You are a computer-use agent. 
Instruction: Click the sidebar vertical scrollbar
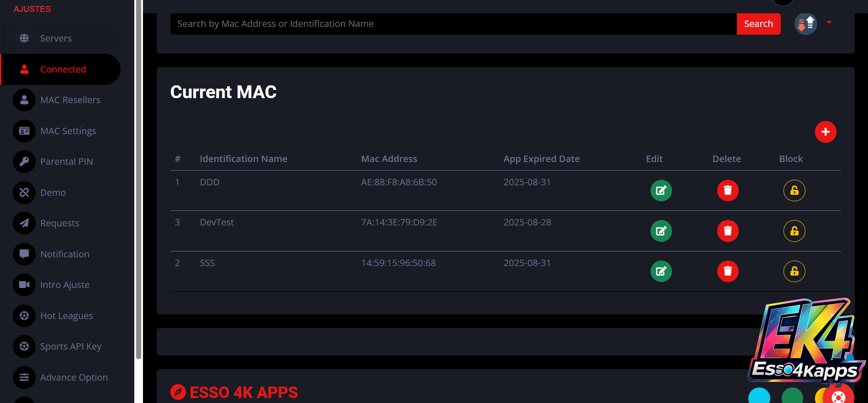pos(138,183)
